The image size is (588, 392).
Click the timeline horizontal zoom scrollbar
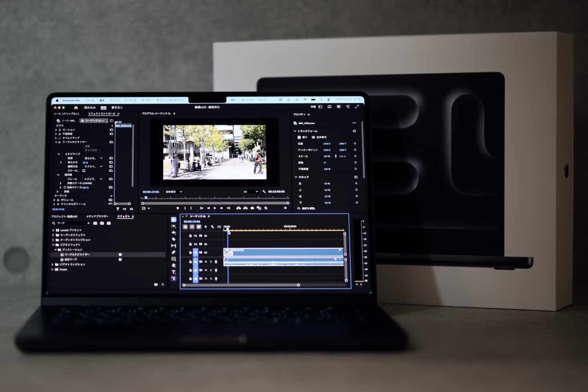coord(241,285)
